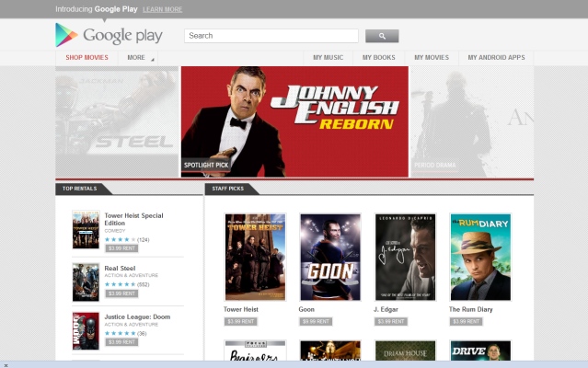Click the star rating under Real Steel
This screenshot has width=588, height=368.
[120, 284]
